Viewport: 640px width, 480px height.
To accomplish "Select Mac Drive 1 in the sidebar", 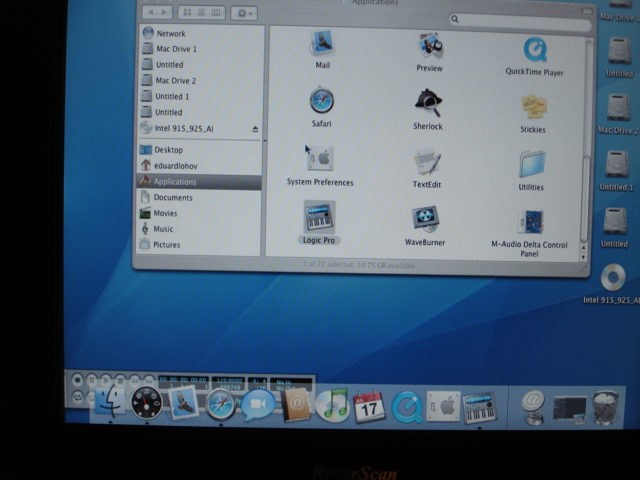I will coord(202,49).
